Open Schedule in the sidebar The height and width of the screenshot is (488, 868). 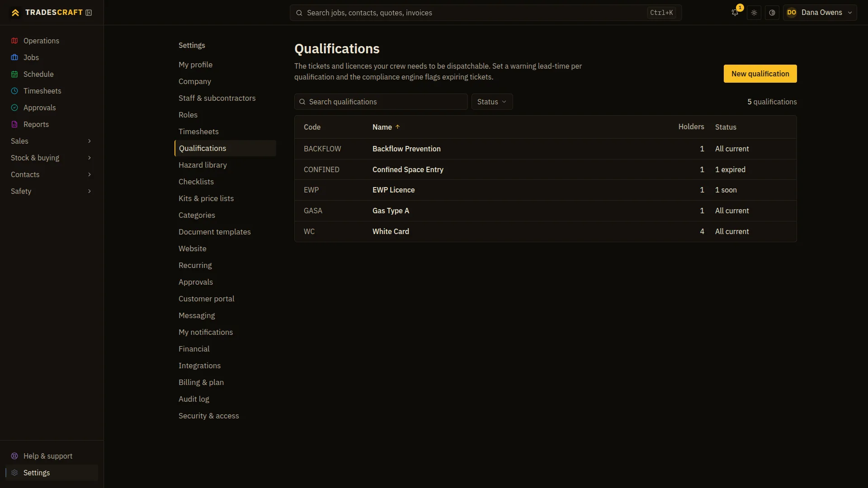(52, 74)
